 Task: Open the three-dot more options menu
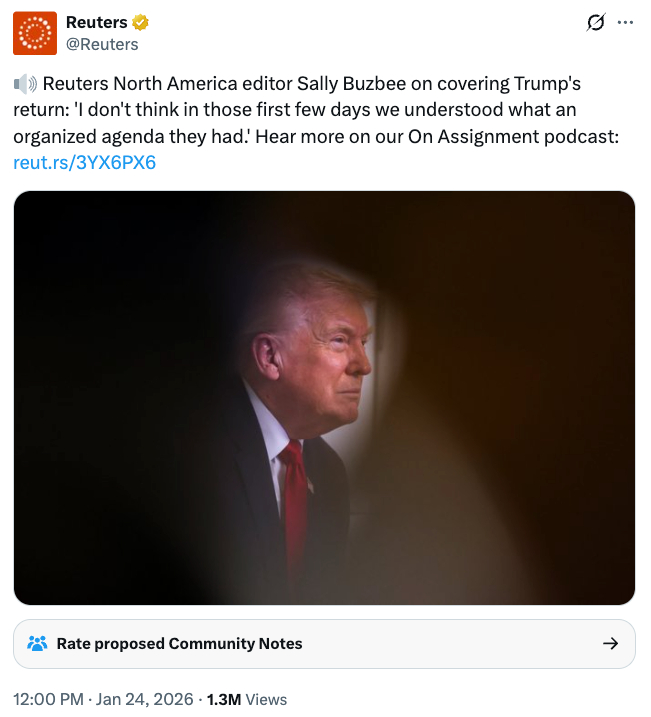(x=625, y=22)
